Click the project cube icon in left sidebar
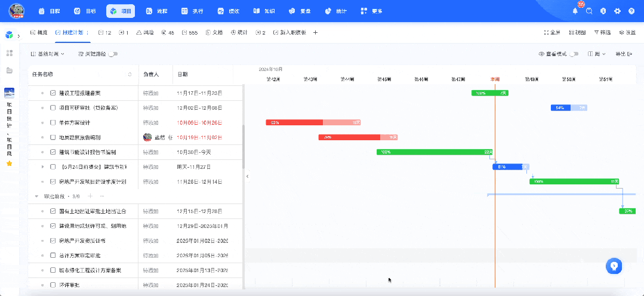644x296 pixels. [9, 35]
